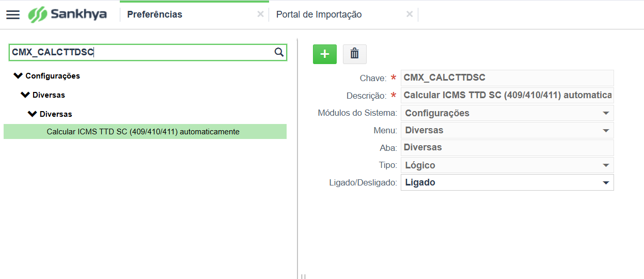Delete preference using trash icon
Viewport: 644px width, 279px height.
click(x=355, y=54)
